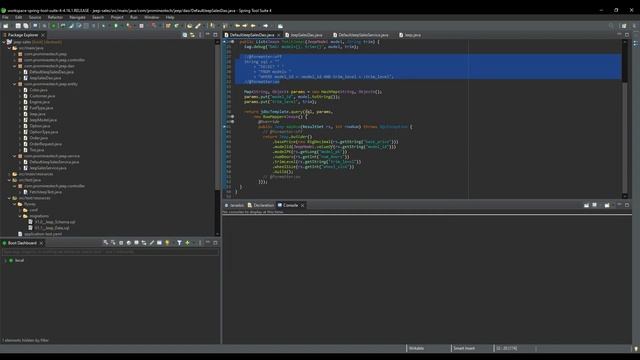Minimize the Package Explorer view

208,35
